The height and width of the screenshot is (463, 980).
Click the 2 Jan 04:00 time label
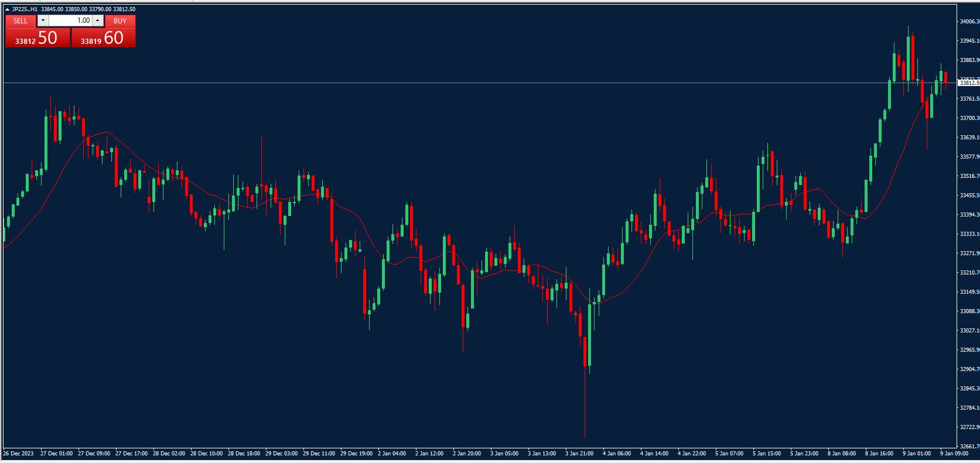click(x=393, y=453)
